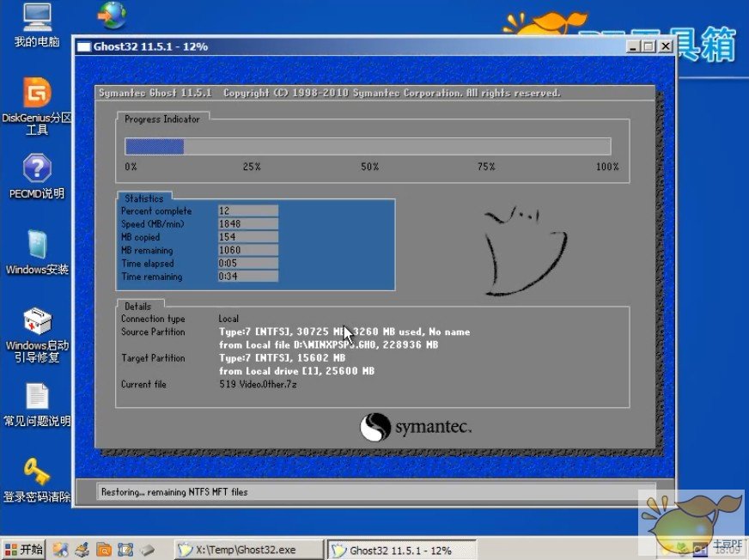The width and height of the screenshot is (749, 560).
Task: Open the globe network icon on desktop
Action: click(x=113, y=15)
